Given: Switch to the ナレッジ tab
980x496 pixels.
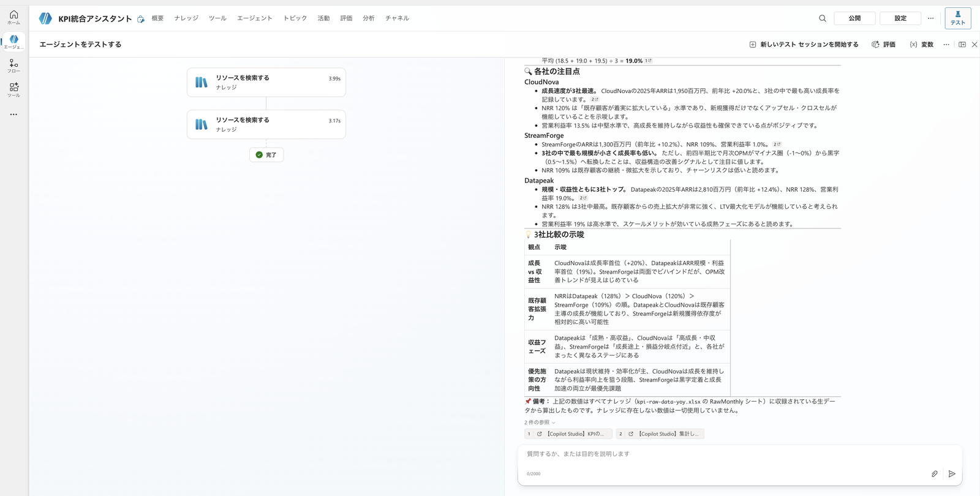Looking at the screenshot, I should pyautogui.click(x=186, y=18).
